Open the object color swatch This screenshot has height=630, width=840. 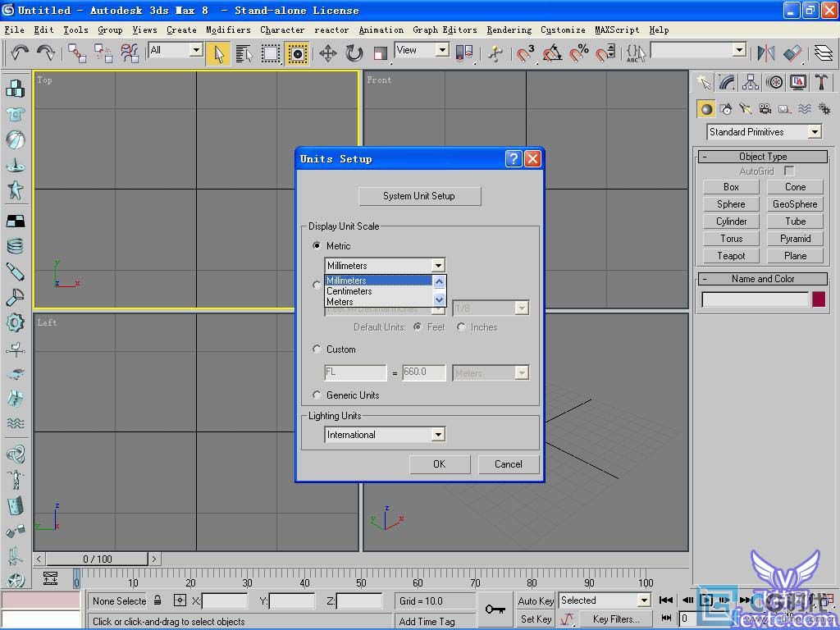[819, 299]
